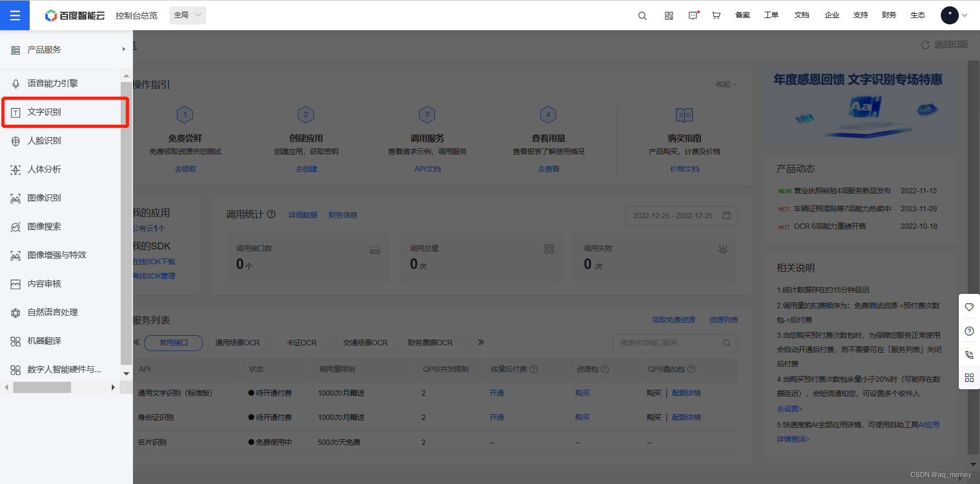The width and height of the screenshot is (980, 484).
Task: Click the help icon next to QPS叠加包
Action: [x=691, y=369]
